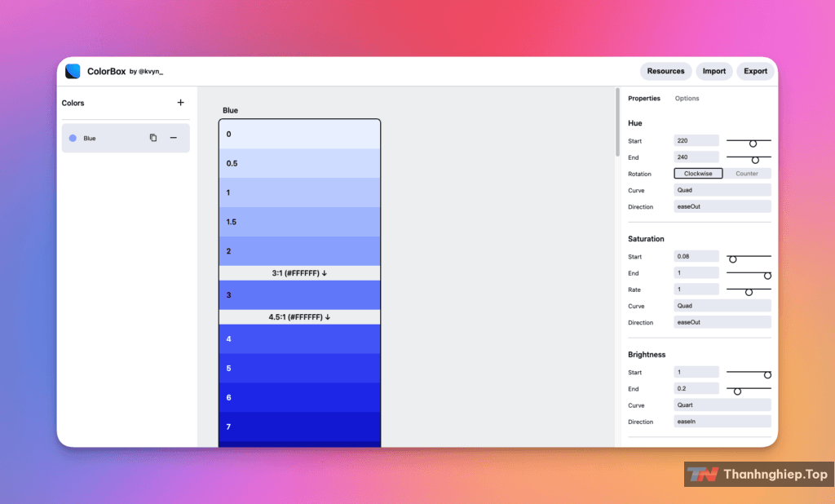Select color swatch step 4
This screenshot has width=835, height=504.
[x=299, y=338]
